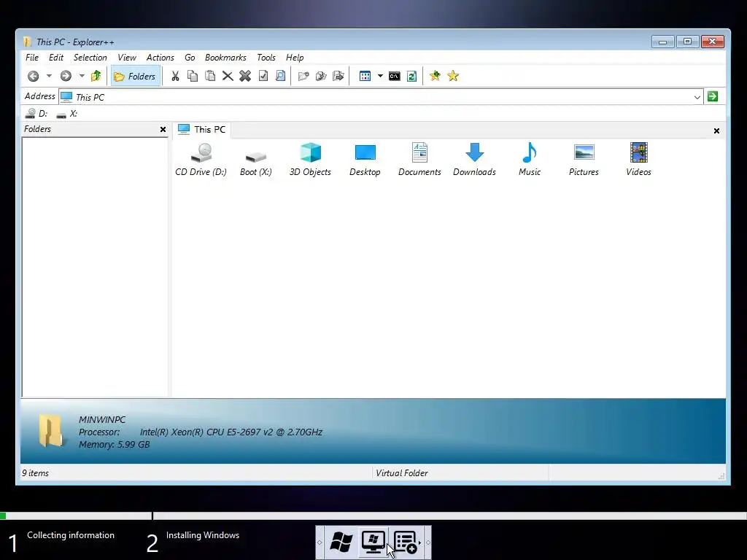Click the Copy toolbar icon
The height and width of the screenshot is (560, 747).
193,76
